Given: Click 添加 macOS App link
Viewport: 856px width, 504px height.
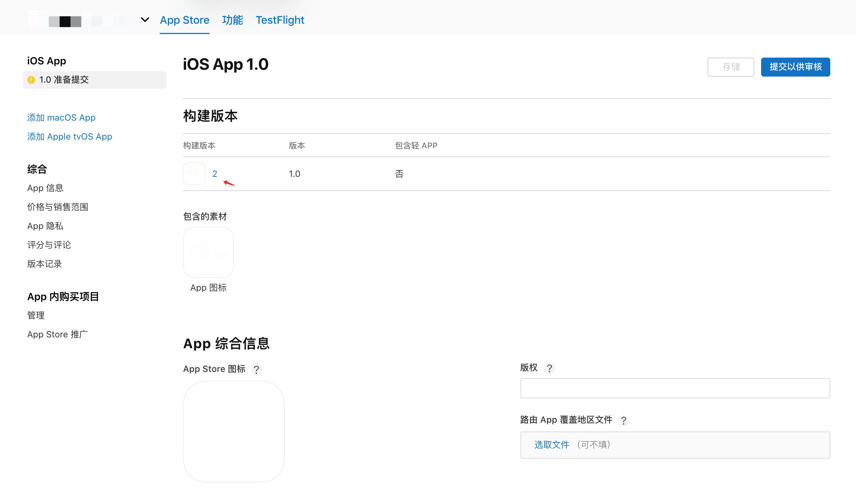Looking at the screenshot, I should coord(61,118).
